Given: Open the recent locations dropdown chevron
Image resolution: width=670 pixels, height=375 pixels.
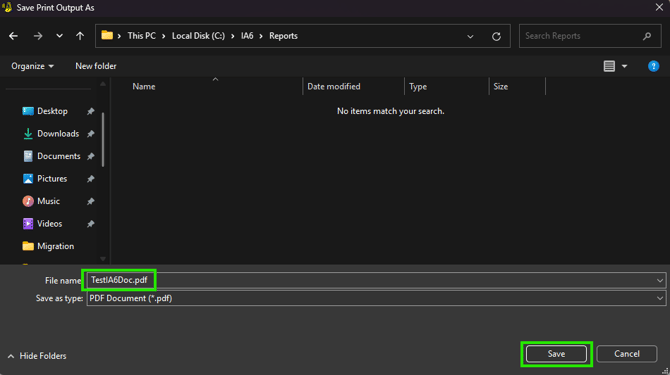Looking at the screenshot, I should [59, 36].
